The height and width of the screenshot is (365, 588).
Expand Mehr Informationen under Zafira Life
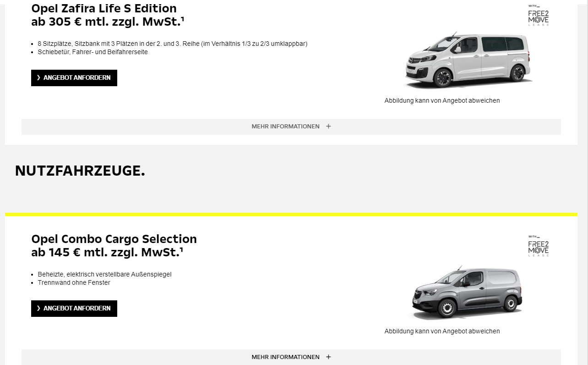coord(291,127)
